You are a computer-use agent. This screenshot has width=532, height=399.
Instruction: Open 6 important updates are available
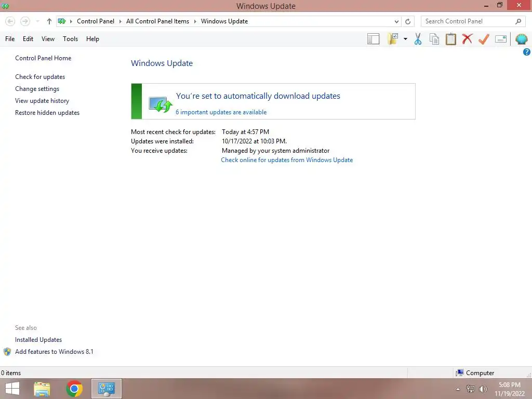pos(221,112)
